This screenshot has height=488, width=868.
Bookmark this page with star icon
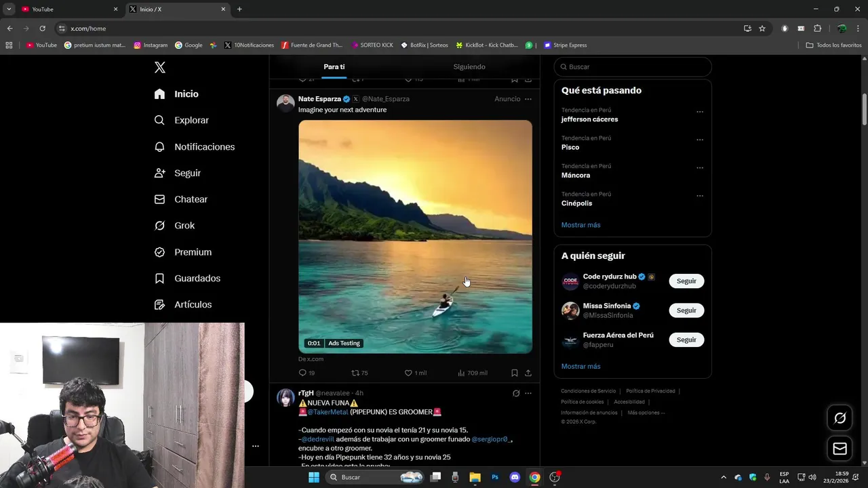762,28
